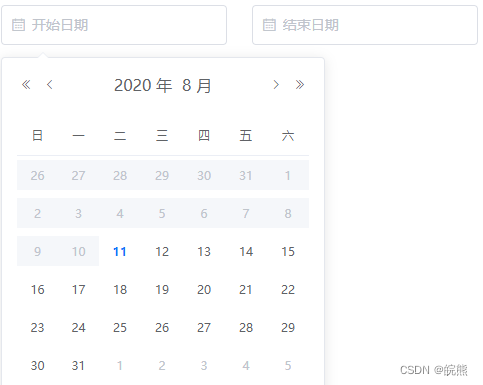Select today's date 11

(x=120, y=251)
